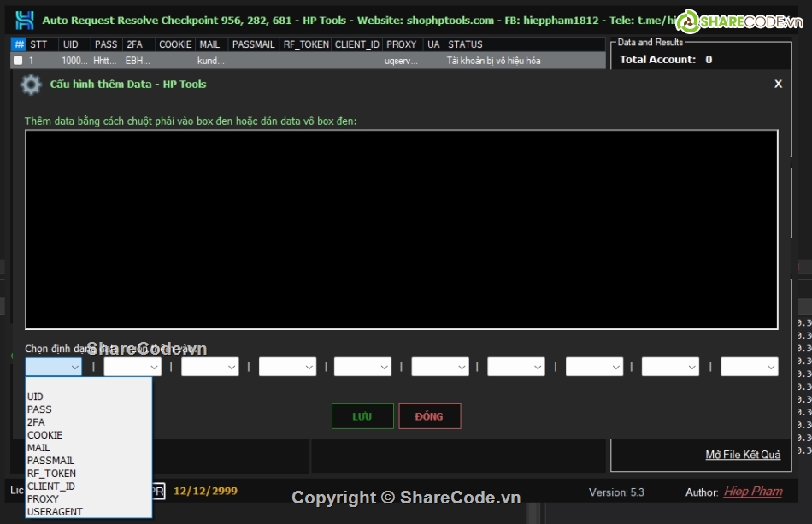
Task: Select the PROXY cell reading "uqserv..."
Action: 403,61
